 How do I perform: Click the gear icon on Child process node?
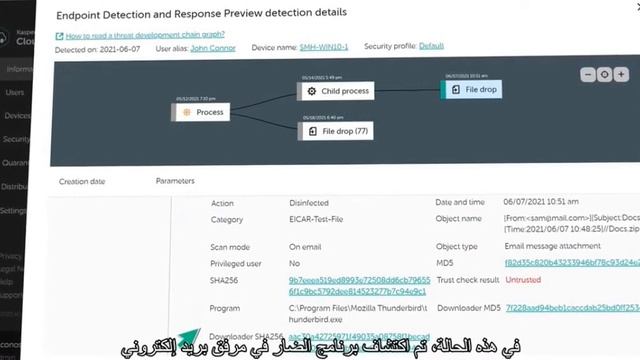pos(311,91)
